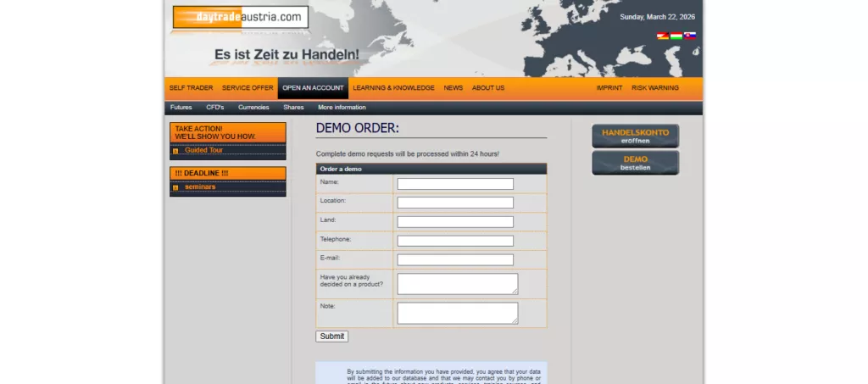Click the HANDELSKONTO eröffnen button

tap(636, 136)
